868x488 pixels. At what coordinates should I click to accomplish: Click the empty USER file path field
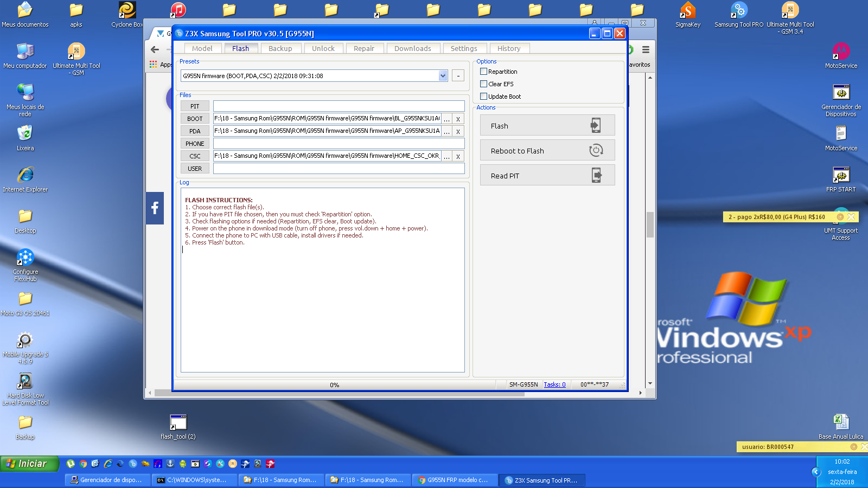click(339, 169)
